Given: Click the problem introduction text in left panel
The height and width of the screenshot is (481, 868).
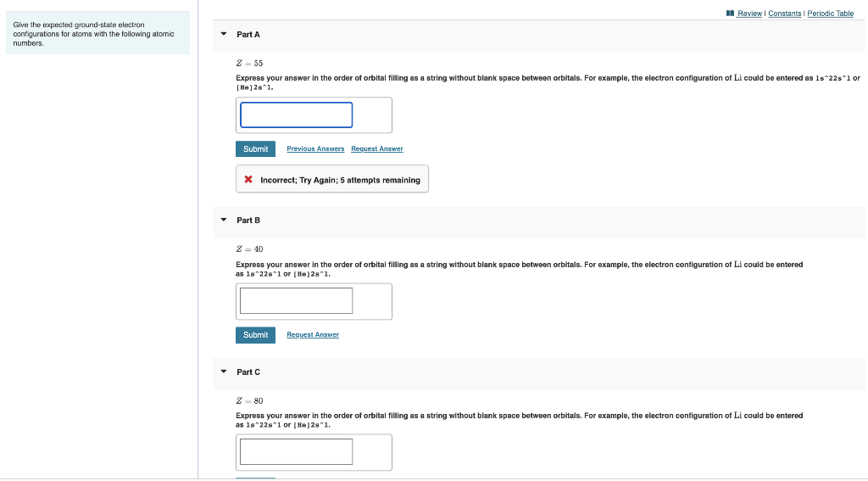Looking at the screenshot, I should coord(93,34).
